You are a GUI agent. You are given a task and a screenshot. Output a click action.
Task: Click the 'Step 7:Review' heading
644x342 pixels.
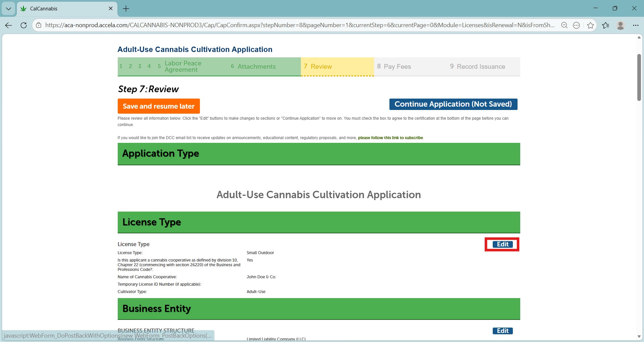pos(148,89)
